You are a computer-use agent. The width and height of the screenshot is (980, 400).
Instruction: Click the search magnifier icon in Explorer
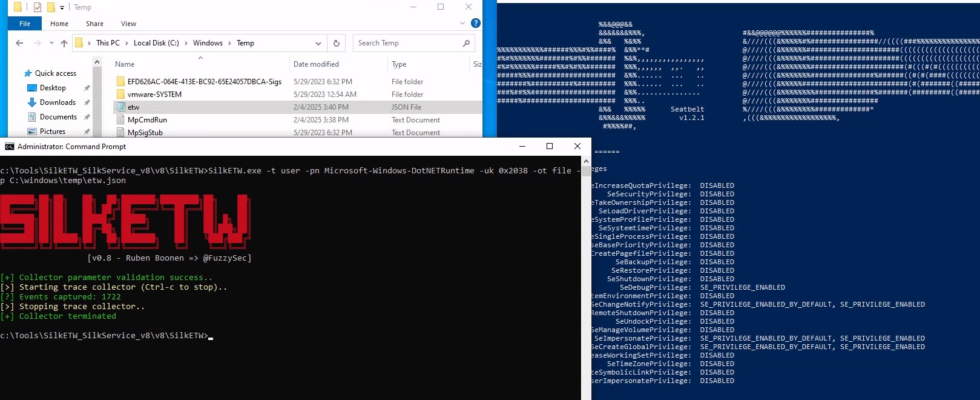[x=466, y=43]
